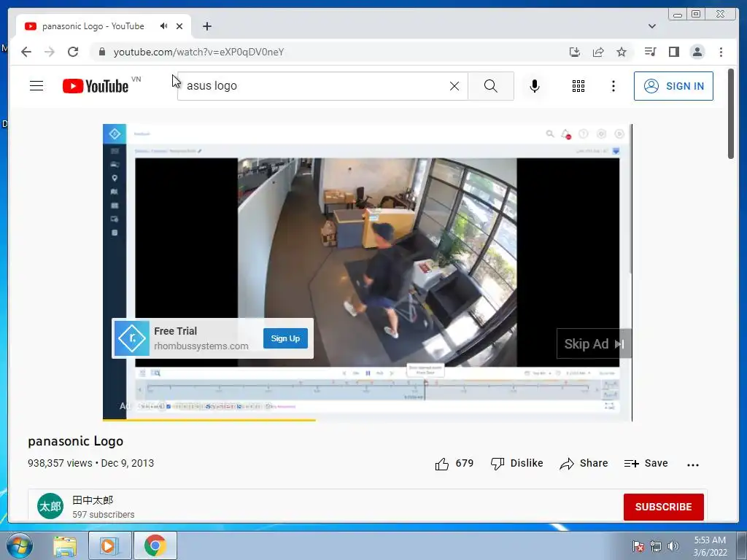Open the media controls icon in Chrome toolbar
This screenshot has width=747, height=560.
650,52
